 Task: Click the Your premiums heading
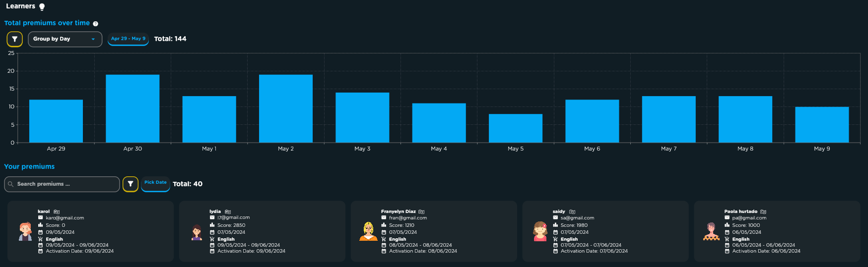[29, 166]
